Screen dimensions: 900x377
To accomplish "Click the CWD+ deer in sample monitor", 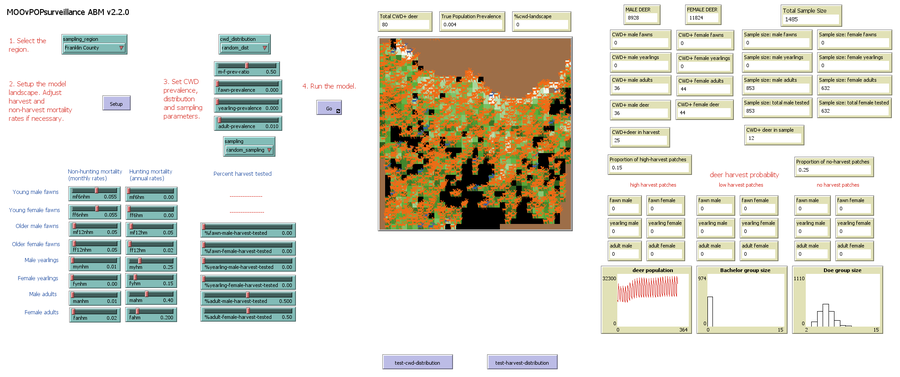I will coord(774,135).
